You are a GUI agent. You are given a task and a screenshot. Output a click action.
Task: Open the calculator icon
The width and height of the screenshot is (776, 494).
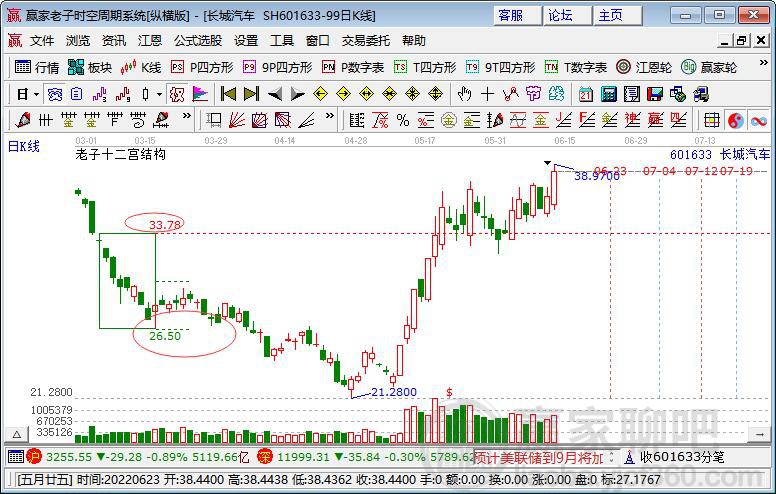coord(609,94)
